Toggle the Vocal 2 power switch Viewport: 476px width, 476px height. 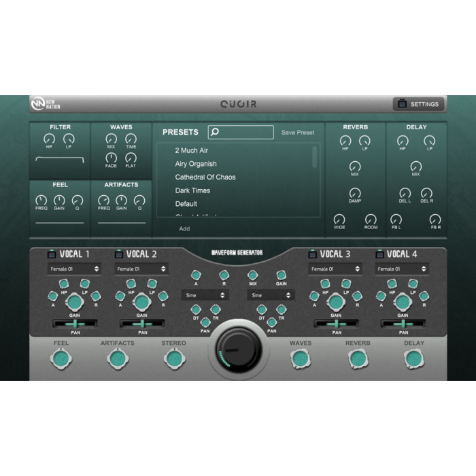[x=119, y=254]
